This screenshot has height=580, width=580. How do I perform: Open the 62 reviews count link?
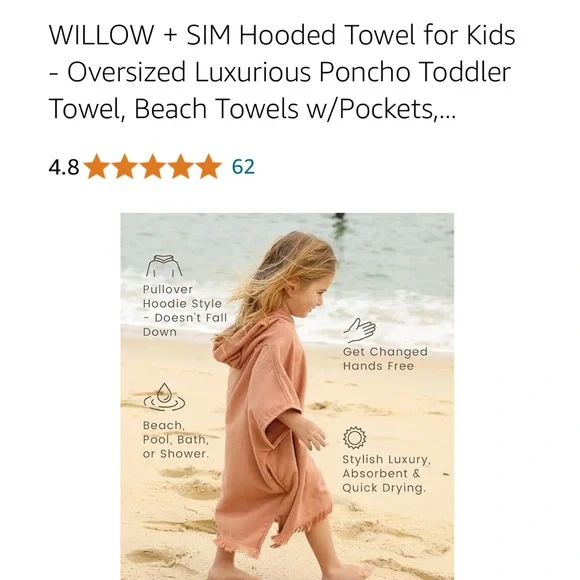point(243,167)
